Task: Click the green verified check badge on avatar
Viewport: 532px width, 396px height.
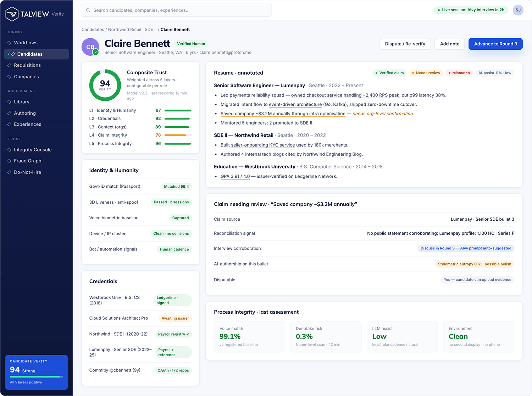Action: (95, 52)
